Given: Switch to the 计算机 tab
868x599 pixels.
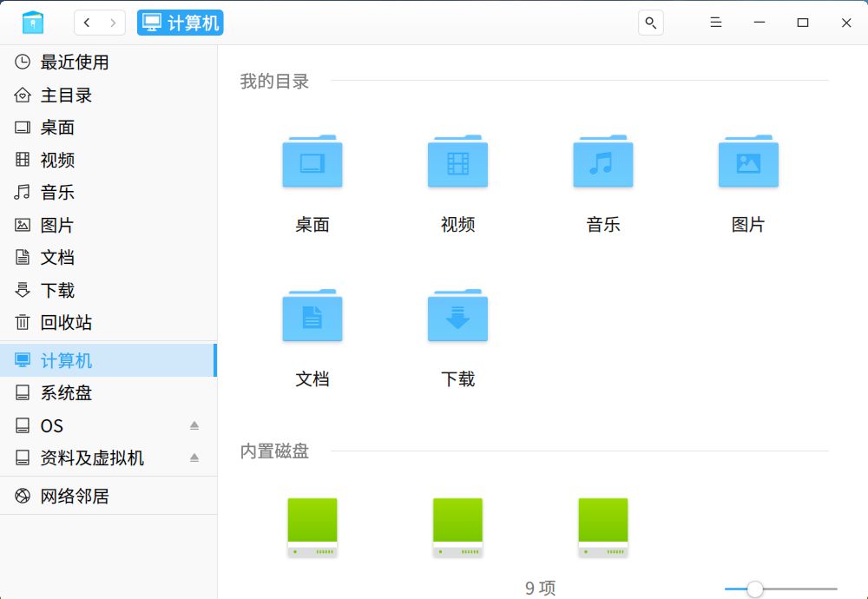Looking at the screenshot, I should coord(180,23).
